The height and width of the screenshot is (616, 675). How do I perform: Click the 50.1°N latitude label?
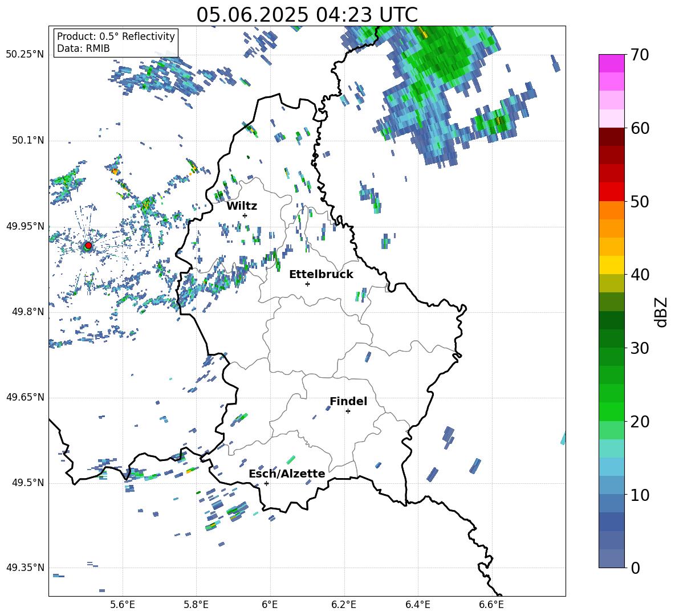coord(27,140)
